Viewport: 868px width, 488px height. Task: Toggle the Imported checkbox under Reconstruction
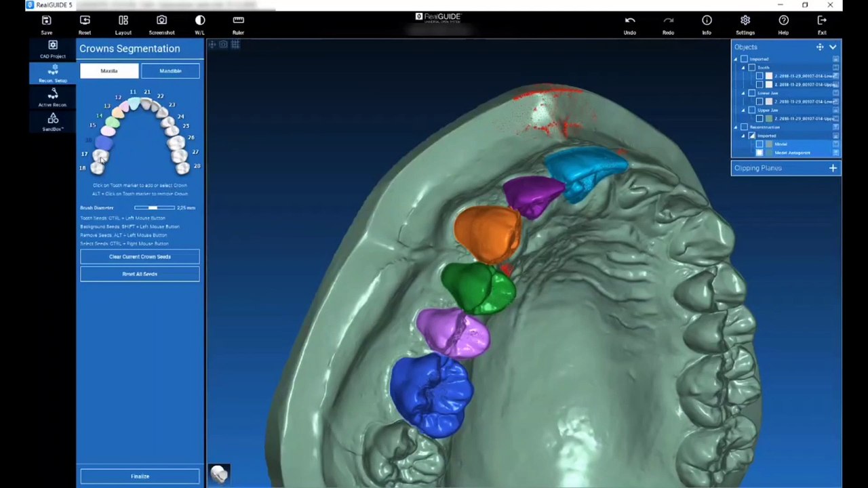pos(752,136)
